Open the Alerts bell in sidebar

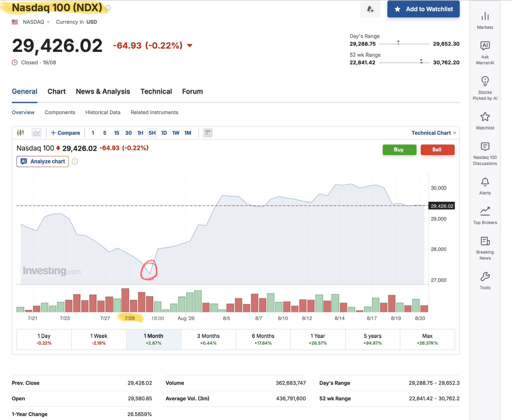[x=485, y=186]
